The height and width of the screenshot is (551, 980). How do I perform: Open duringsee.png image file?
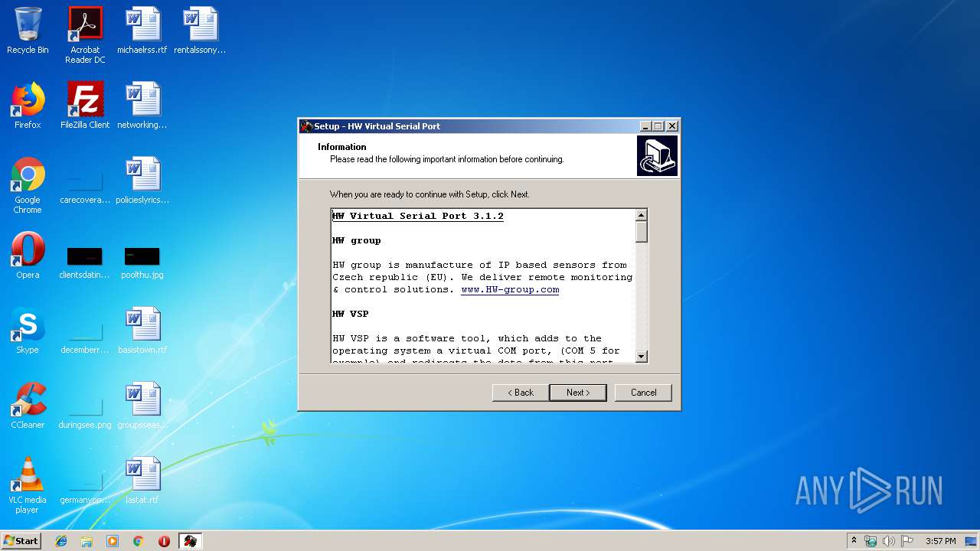click(85, 412)
